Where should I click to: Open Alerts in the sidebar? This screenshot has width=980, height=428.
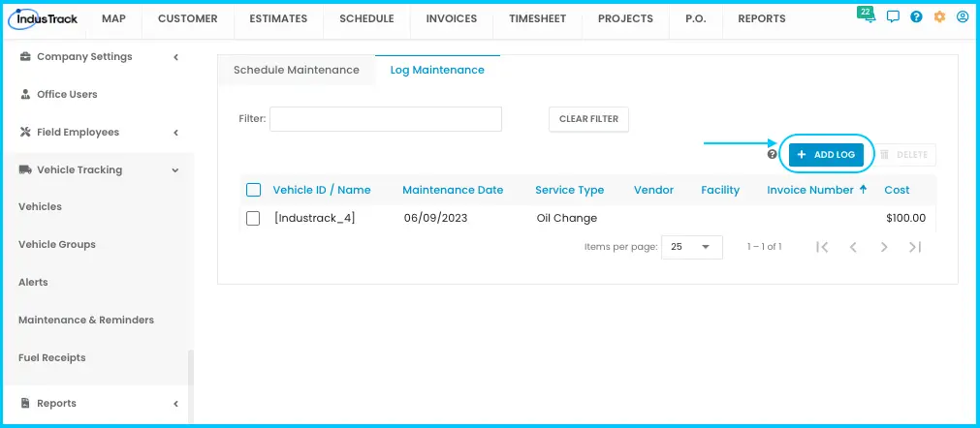pyautogui.click(x=33, y=282)
